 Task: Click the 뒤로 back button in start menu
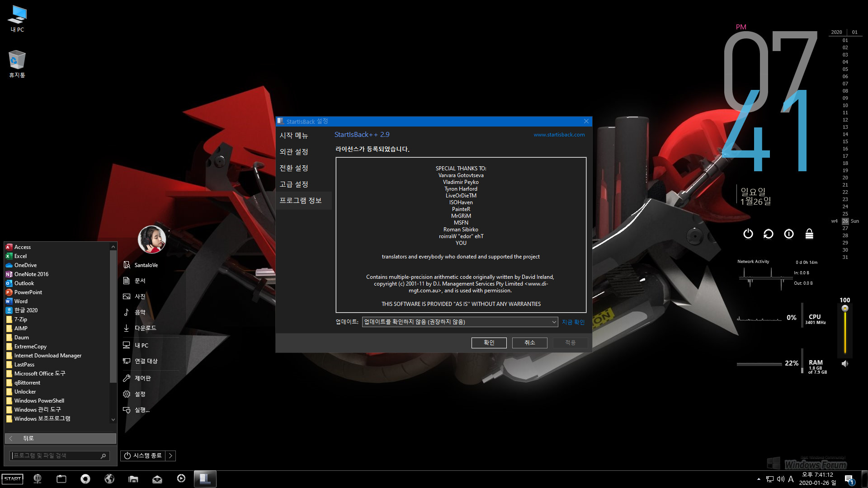click(x=61, y=438)
